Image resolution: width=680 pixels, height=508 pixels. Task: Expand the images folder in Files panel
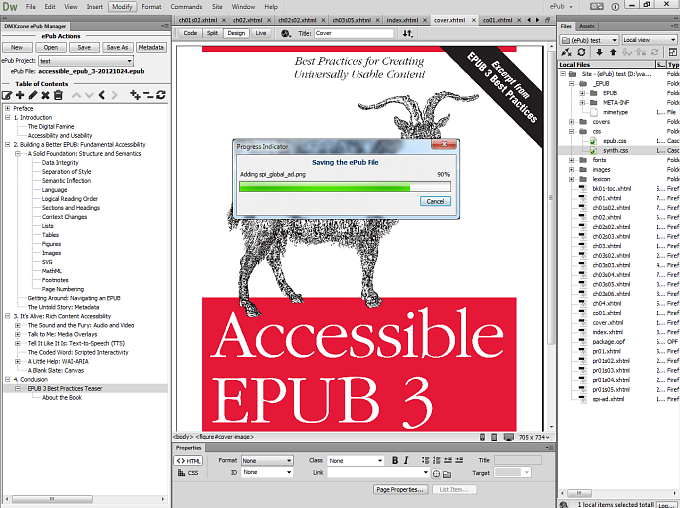(572, 170)
